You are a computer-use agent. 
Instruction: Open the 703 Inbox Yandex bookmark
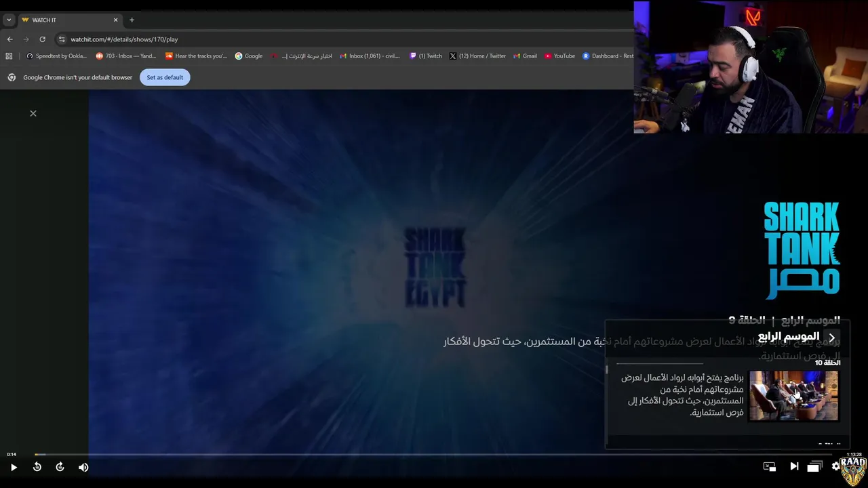126,56
